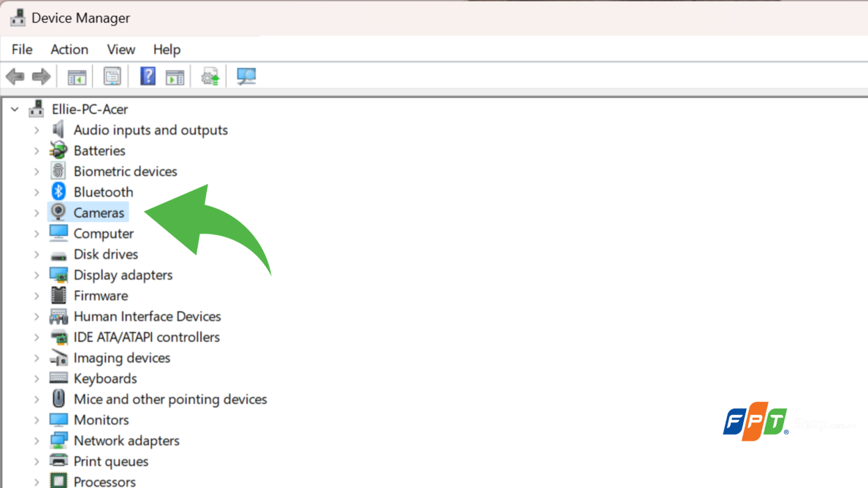Click the Network adapters icon
Screen dimensions: 868x488
coord(58,440)
